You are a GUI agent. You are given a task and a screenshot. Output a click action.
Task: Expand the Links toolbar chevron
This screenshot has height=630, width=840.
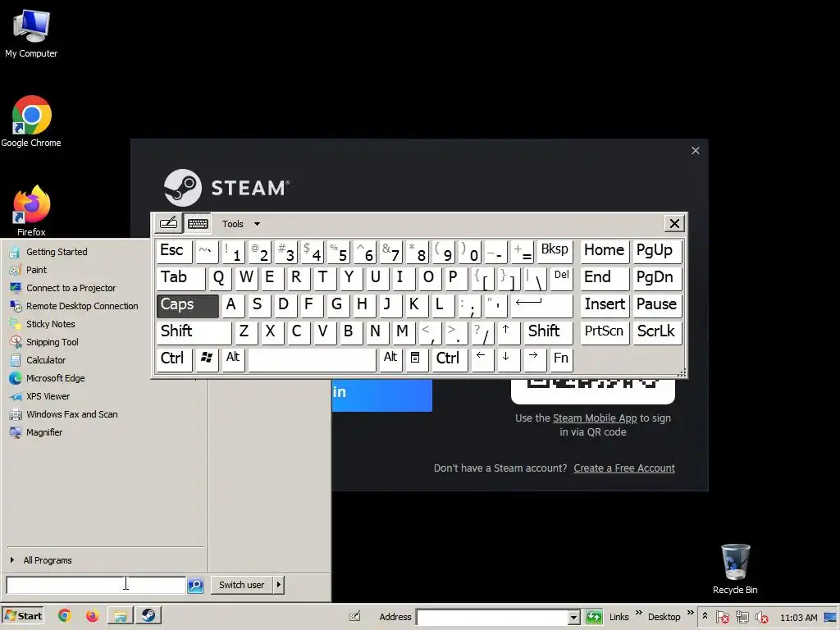click(638, 612)
